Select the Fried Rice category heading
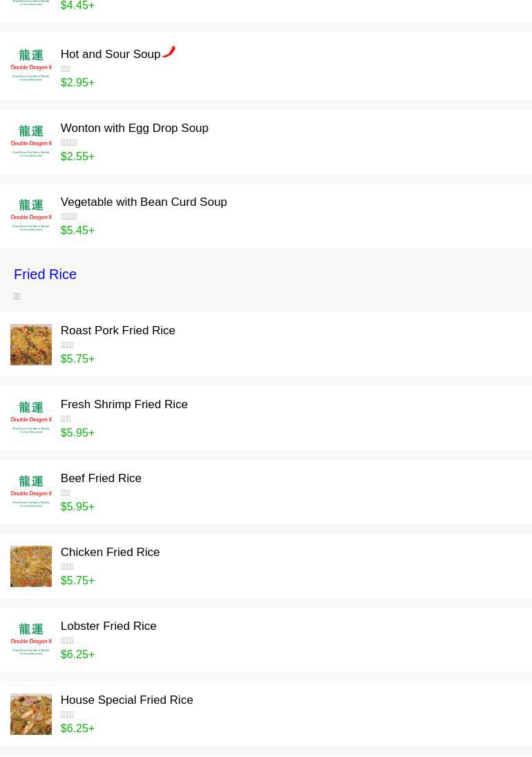This screenshot has height=757, width=532. [x=45, y=274]
